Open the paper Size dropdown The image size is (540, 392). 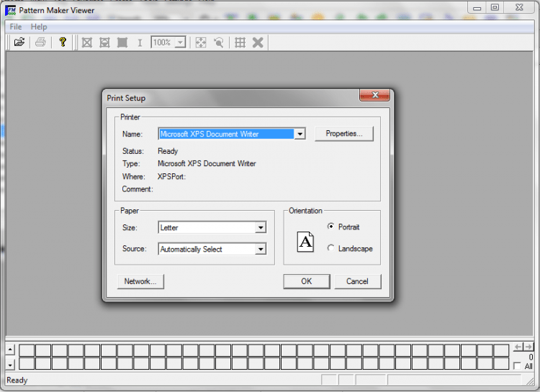coord(261,228)
